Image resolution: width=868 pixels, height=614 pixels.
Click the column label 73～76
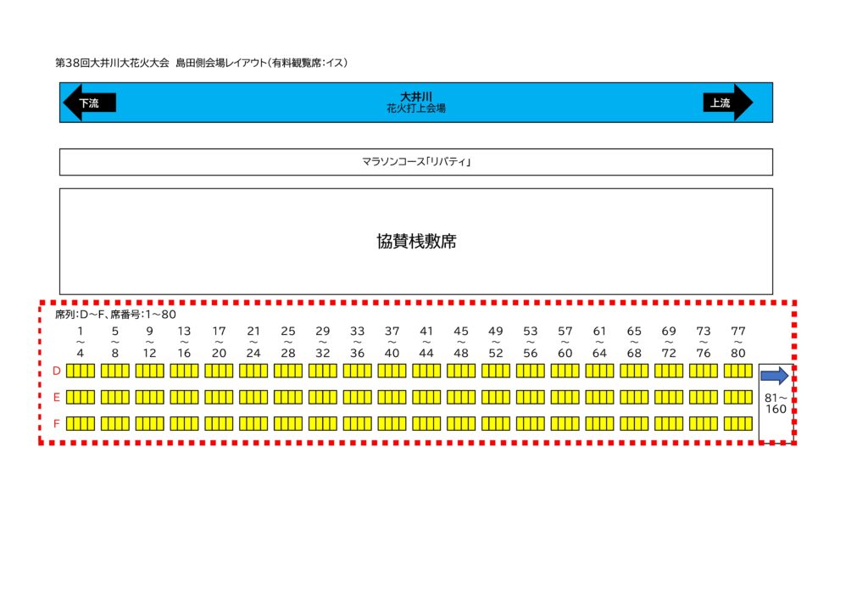pos(704,342)
